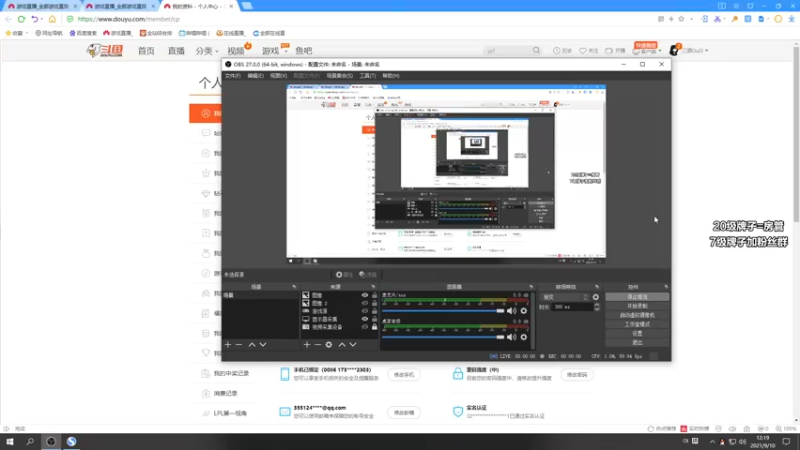The image size is (800, 450).
Task: Toggle visibility of 游戏源 source
Action: click(x=365, y=311)
